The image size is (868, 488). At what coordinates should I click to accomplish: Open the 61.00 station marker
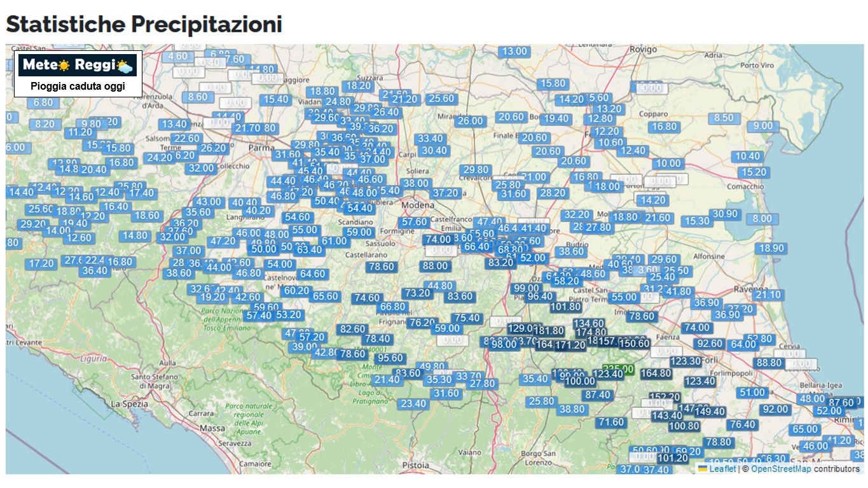(x=334, y=241)
